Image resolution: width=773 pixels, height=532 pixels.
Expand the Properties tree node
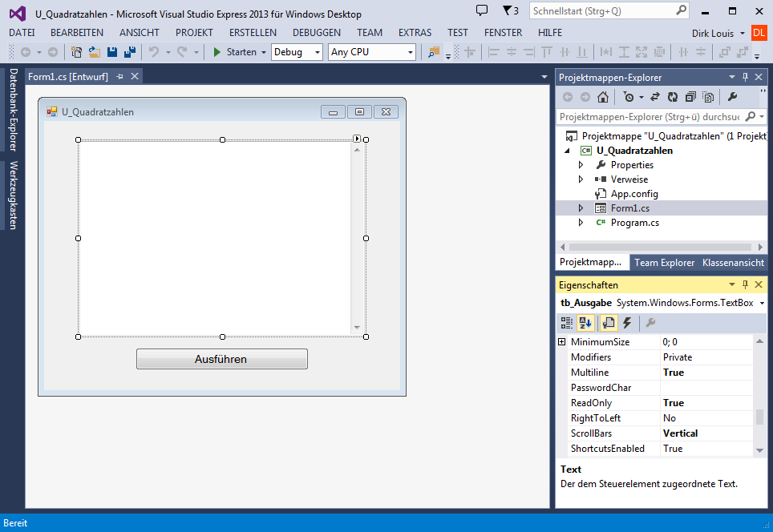[581, 165]
